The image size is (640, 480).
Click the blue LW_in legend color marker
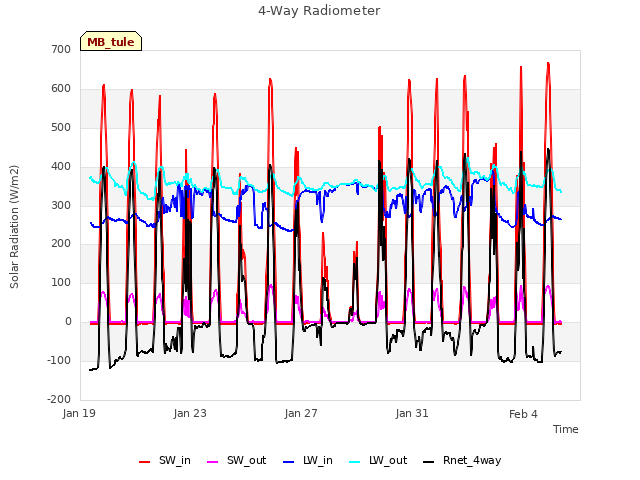[289, 462]
